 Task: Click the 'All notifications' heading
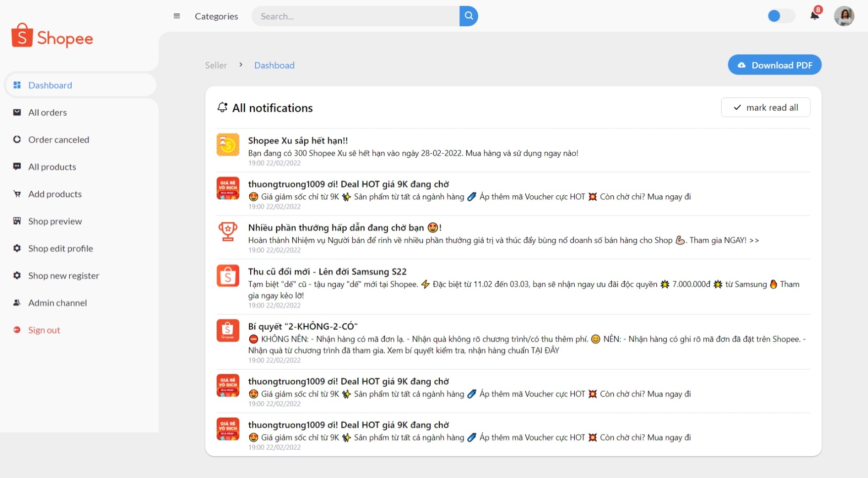tap(273, 108)
